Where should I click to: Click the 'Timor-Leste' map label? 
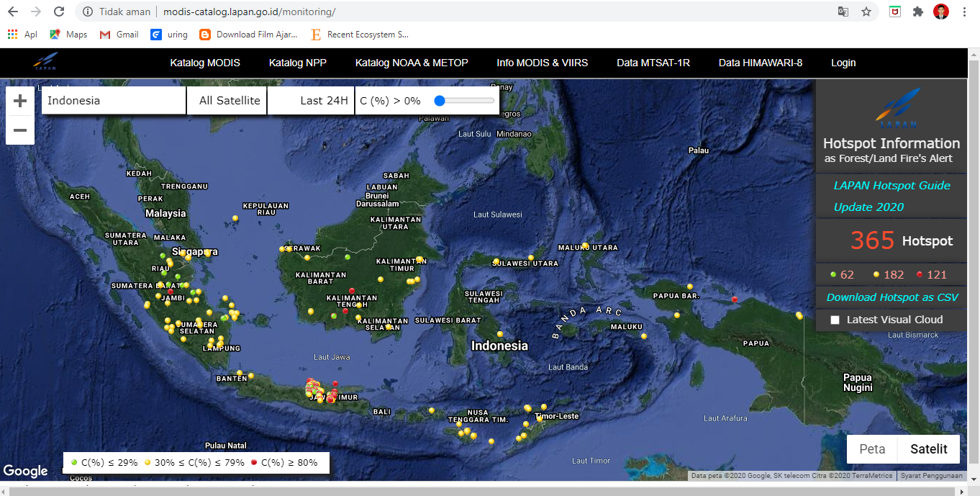[556, 416]
